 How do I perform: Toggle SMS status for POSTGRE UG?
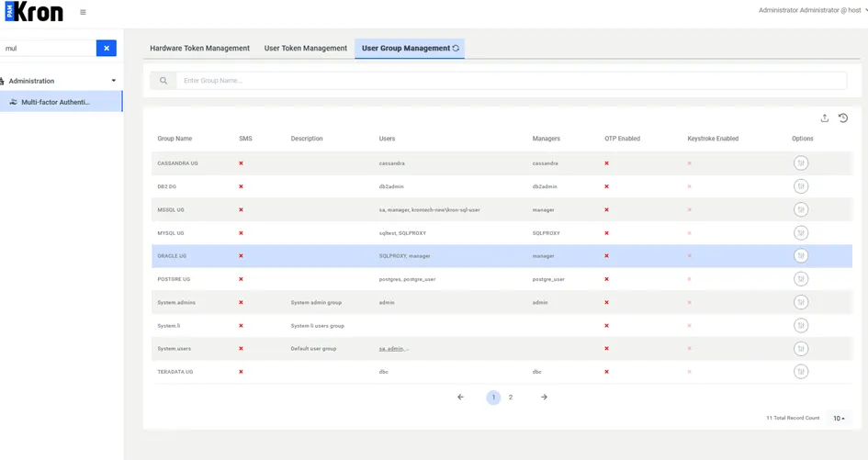pyautogui.click(x=241, y=279)
